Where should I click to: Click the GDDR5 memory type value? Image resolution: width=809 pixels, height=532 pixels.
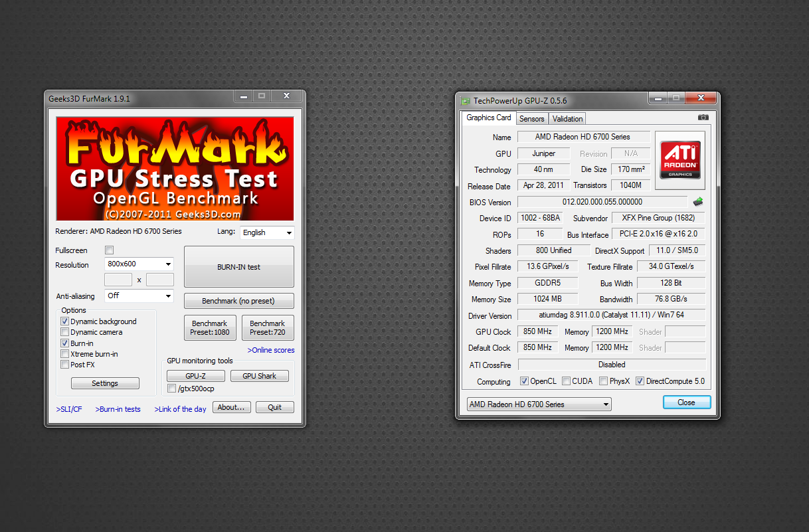[547, 283]
